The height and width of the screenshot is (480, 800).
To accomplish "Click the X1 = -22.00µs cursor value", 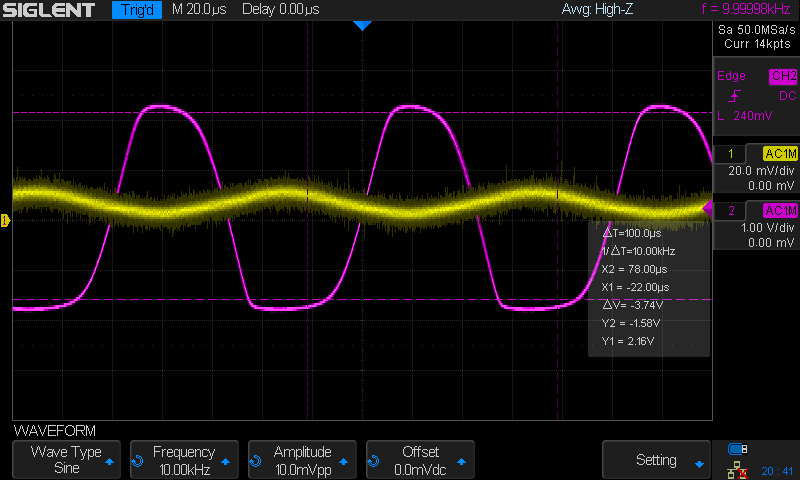I will pyautogui.click(x=636, y=287).
